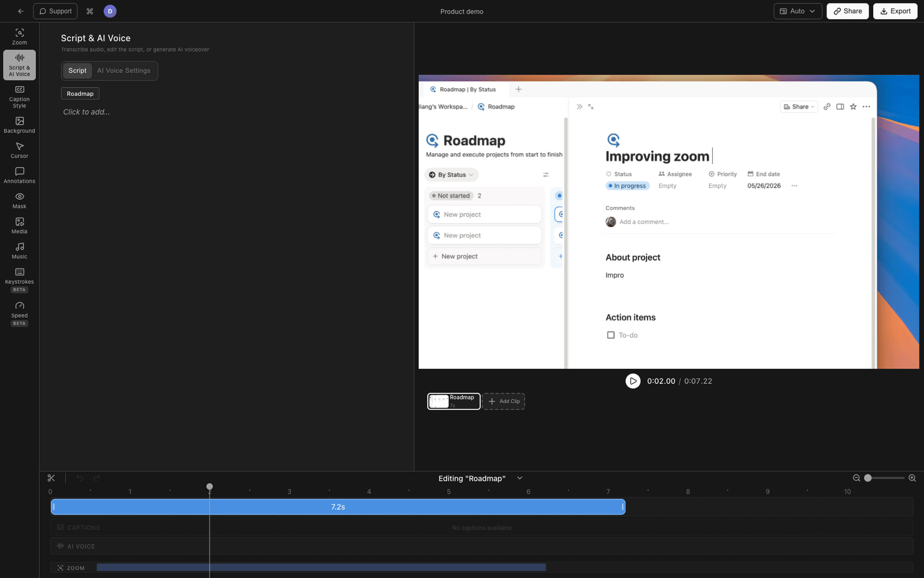The image size is (924, 578).
Task: Click the right trim handle of clip
Action: click(x=623, y=507)
